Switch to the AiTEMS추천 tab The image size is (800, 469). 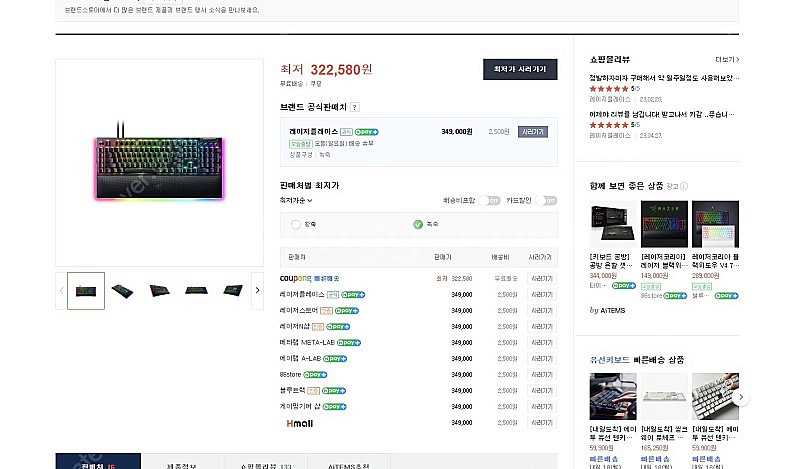pyautogui.click(x=348, y=462)
